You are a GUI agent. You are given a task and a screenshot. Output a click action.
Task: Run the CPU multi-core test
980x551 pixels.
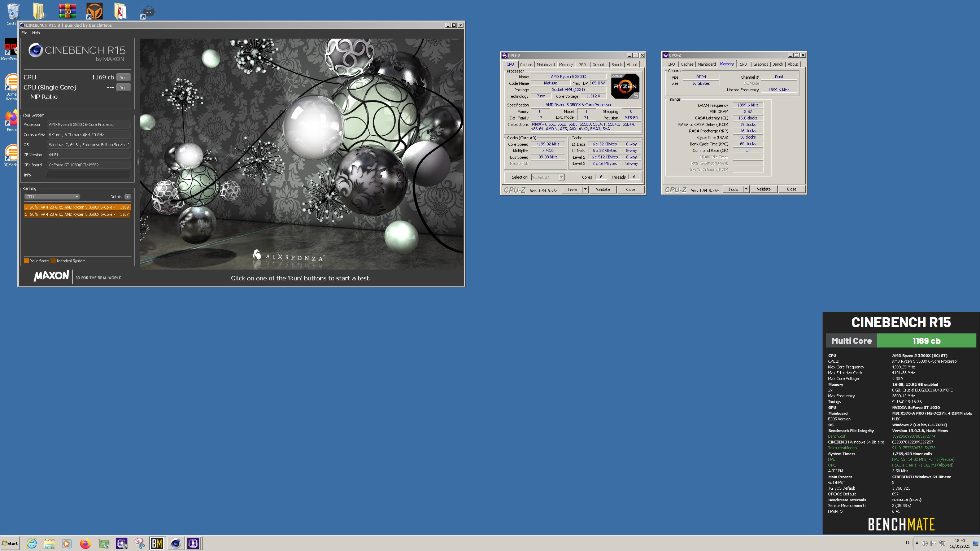(x=123, y=77)
